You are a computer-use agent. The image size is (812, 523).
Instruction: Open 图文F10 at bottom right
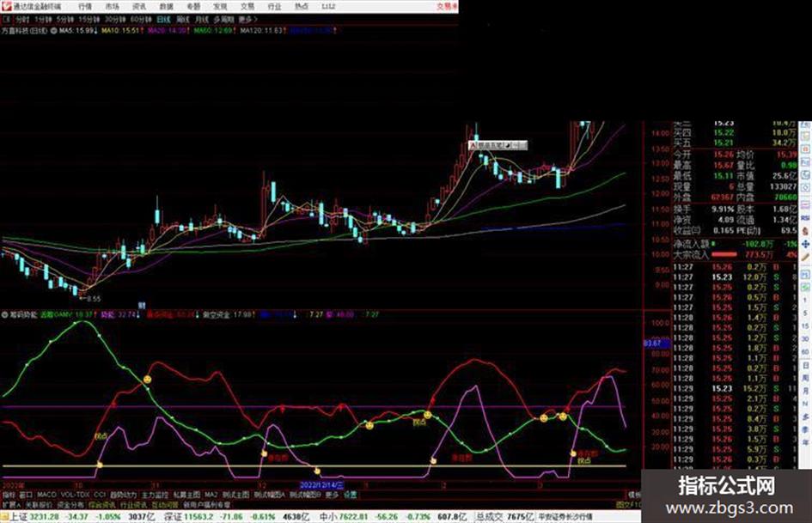[628, 504]
